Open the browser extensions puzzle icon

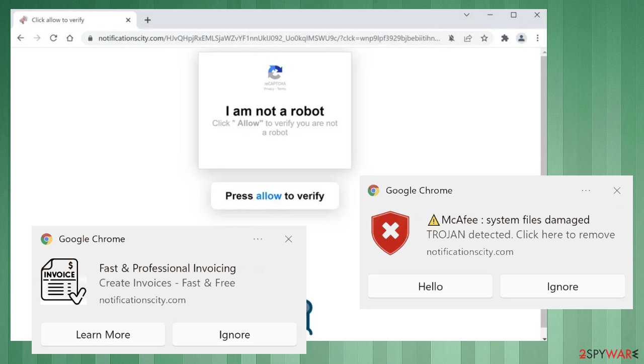(x=505, y=38)
